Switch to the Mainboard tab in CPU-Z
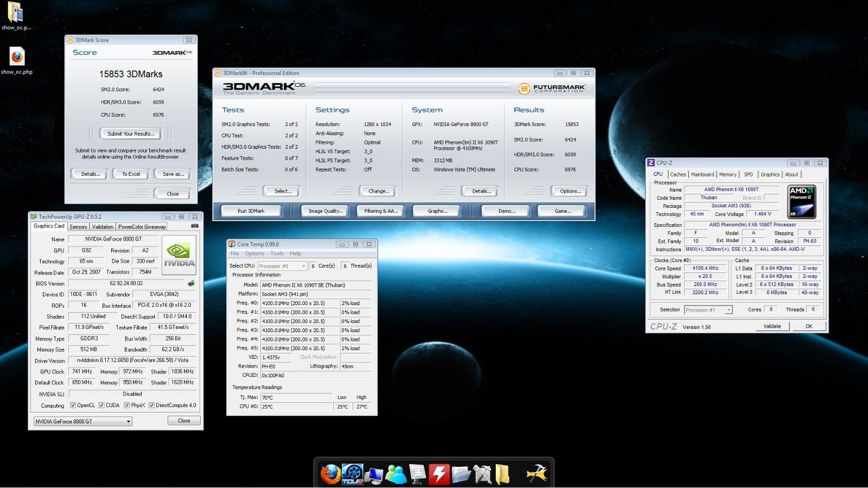Screen dimensions: 868x488 click(x=703, y=174)
